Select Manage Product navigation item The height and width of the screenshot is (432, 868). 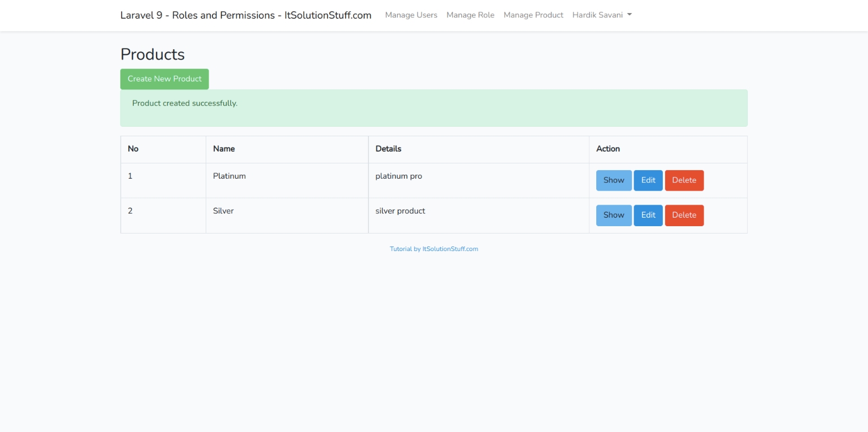click(533, 15)
